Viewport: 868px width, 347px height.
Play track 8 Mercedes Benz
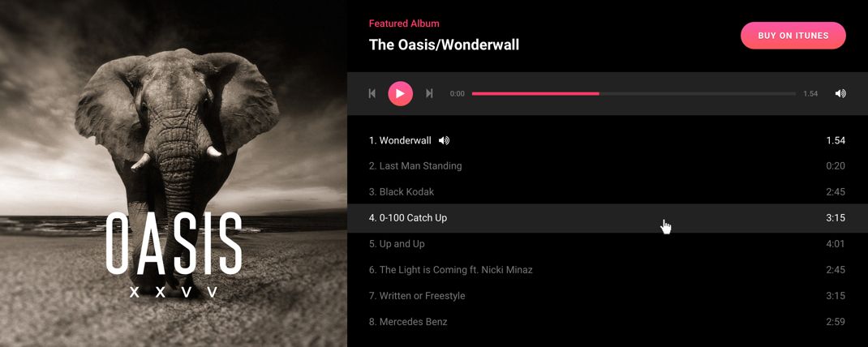pyautogui.click(x=608, y=322)
